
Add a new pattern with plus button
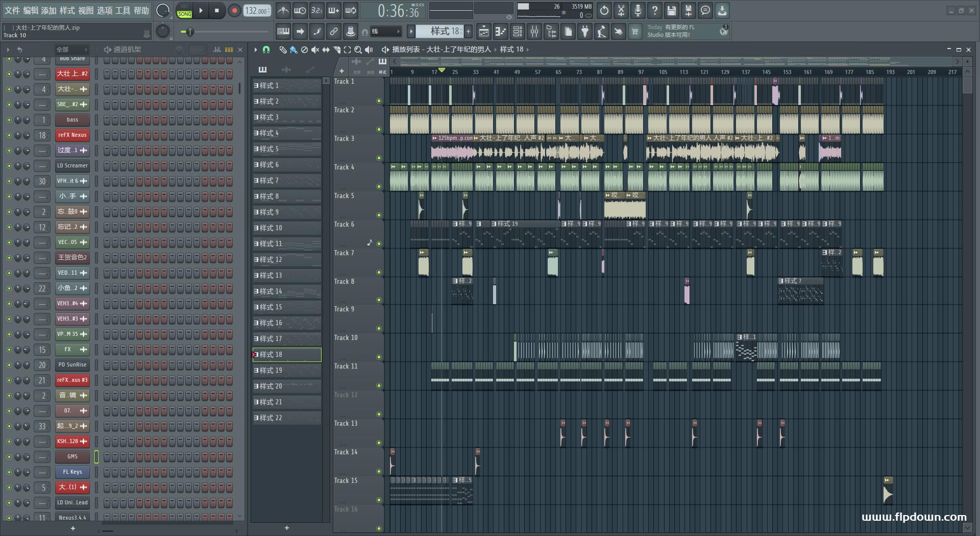[x=468, y=32]
